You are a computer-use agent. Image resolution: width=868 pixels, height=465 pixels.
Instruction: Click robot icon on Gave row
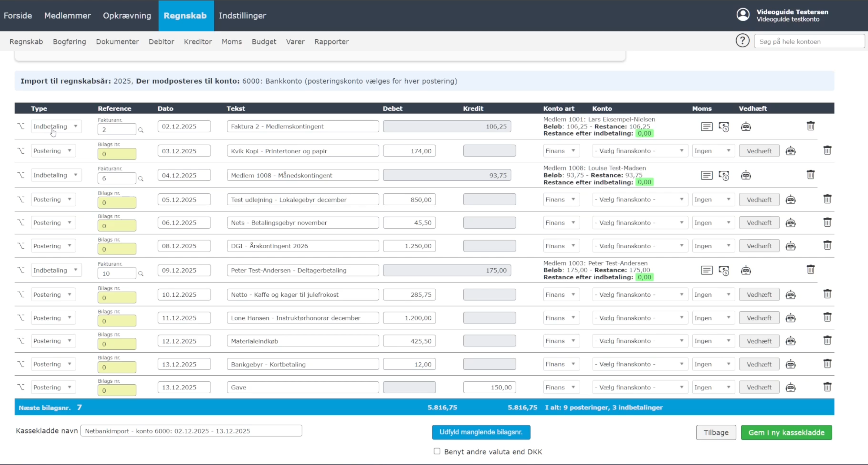click(x=790, y=387)
